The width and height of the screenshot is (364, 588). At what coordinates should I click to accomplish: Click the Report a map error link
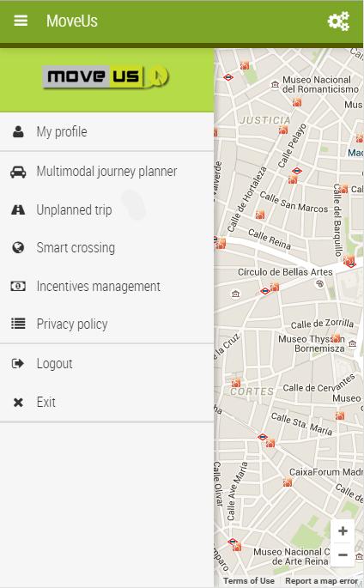pyautogui.click(x=321, y=581)
